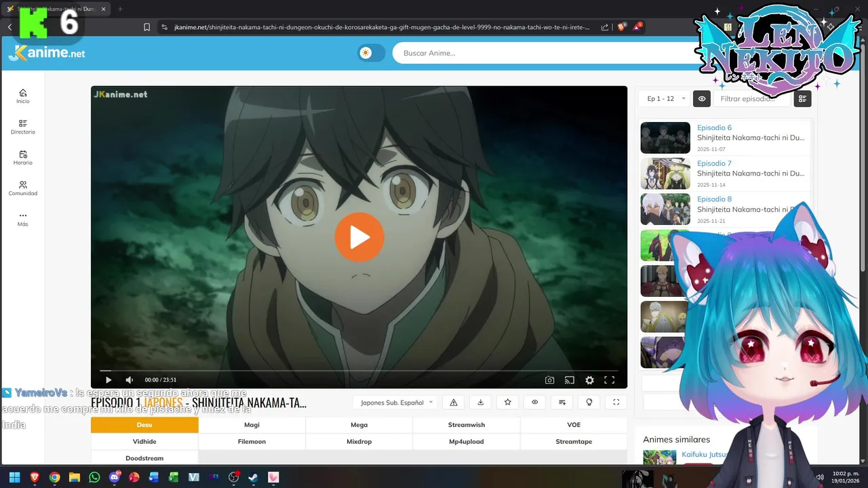Click the JKanime.net logo in header

tap(47, 53)
